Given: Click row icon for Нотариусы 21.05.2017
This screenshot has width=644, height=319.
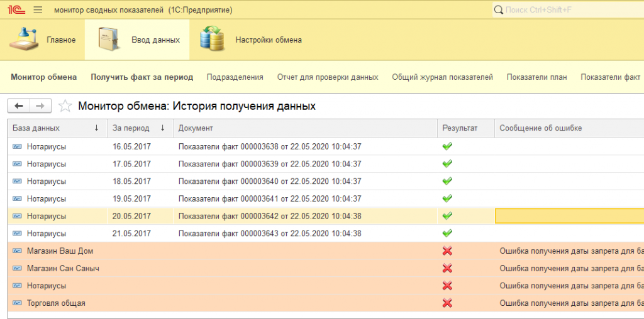Looking at the screenshot, I should [x=17, y=234].
